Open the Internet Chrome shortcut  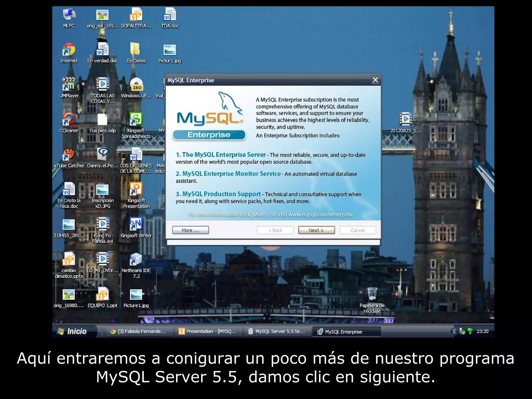69,53
